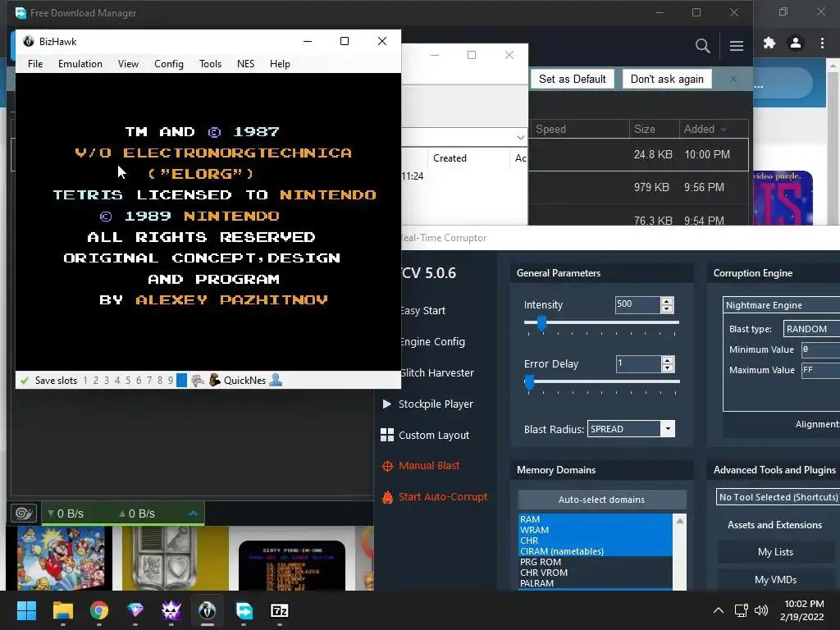Image resolution: width=840 pixels, height=630 pixels.
Task: Open Easy Start in RTC sidebar
Action: [422, 311]
